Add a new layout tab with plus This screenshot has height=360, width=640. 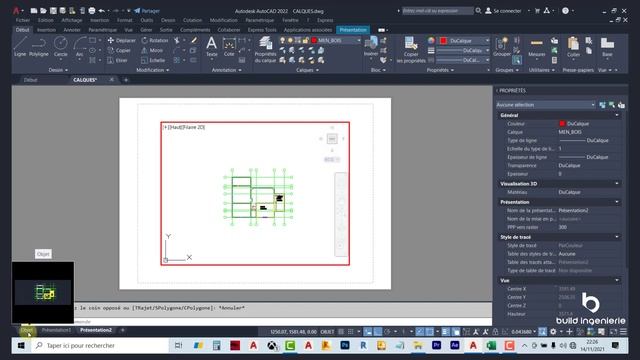[122, 330]
